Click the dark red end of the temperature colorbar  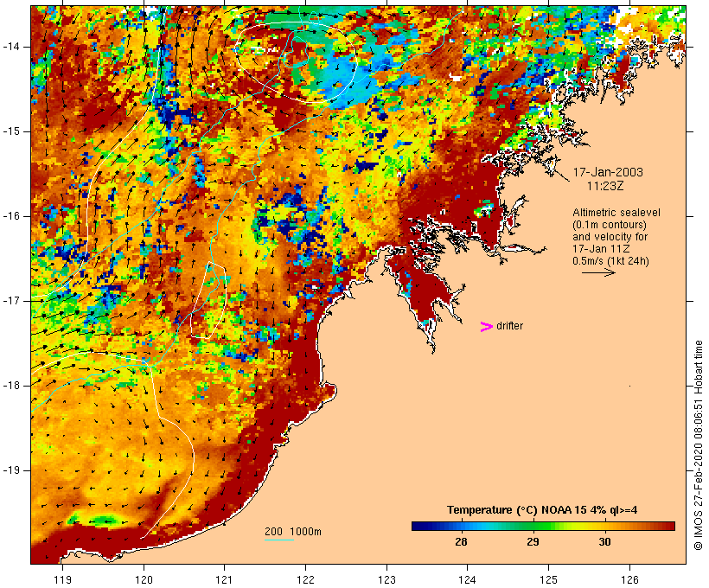[x=668, y=526]
